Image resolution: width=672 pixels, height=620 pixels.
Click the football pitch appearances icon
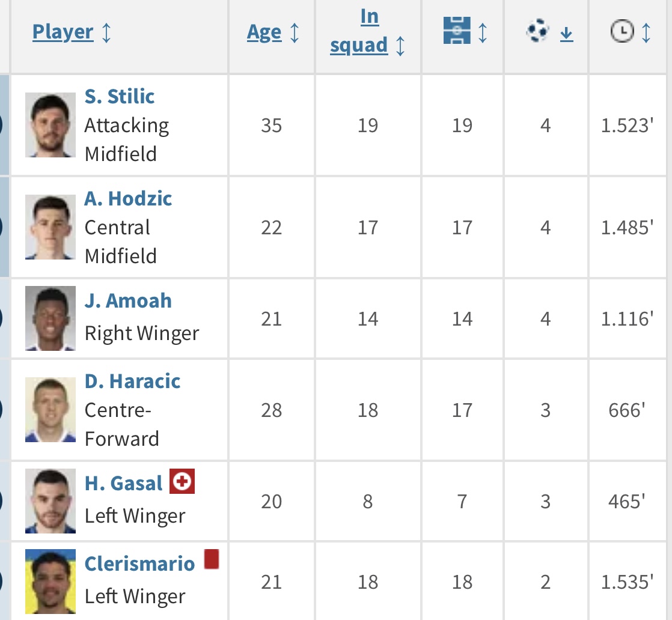(x=456, y=31)
